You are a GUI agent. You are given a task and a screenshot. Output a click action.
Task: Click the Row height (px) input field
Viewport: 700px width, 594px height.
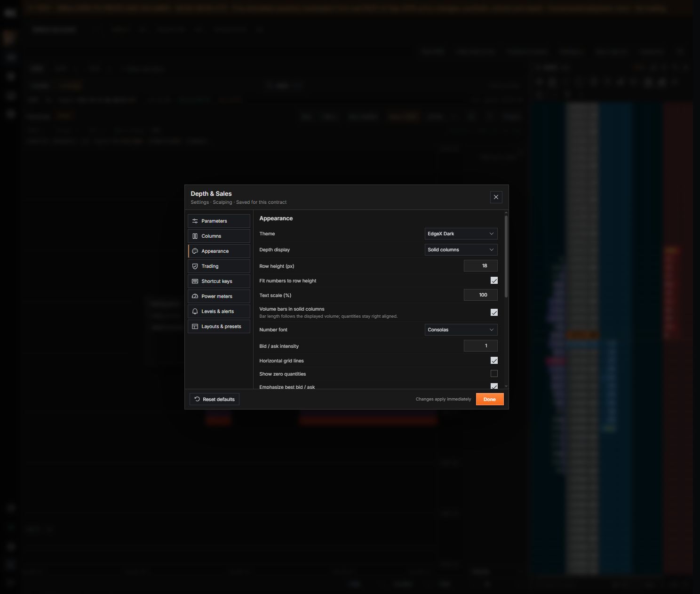pos(480,266)
